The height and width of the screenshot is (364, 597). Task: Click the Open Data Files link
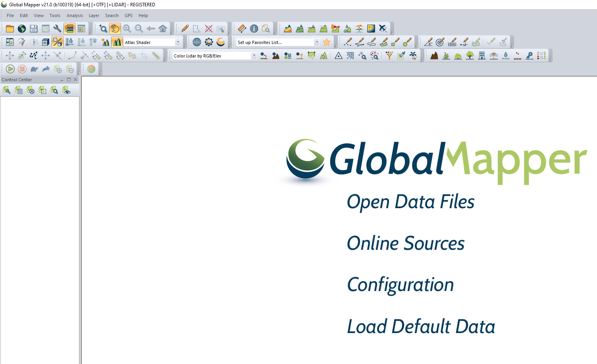click(411, 202)
